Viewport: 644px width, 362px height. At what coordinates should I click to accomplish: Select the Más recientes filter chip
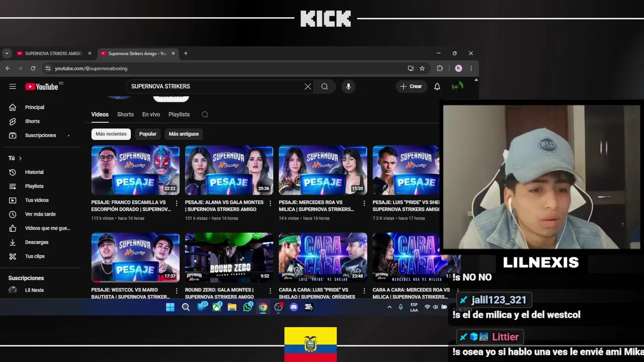coord(111,134)
